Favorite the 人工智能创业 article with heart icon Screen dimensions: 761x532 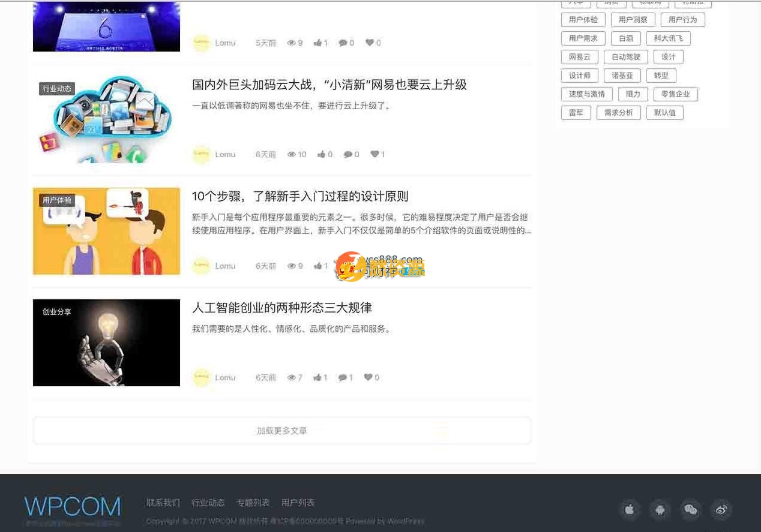coord(368,377)
